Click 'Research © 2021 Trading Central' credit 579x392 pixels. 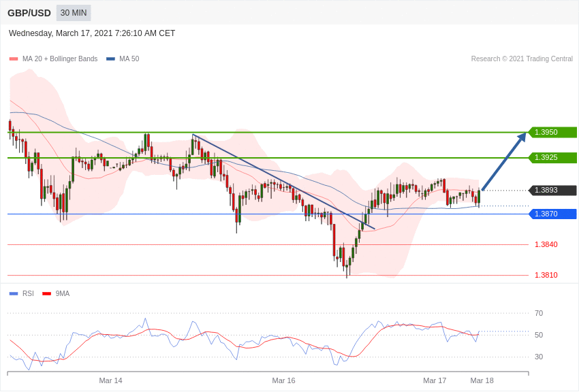[x=522, y=59]
